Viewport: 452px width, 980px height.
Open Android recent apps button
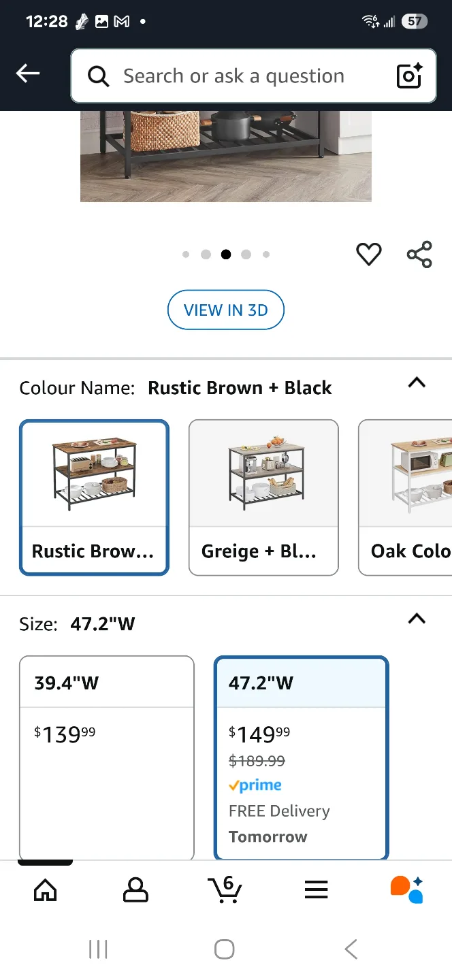pos(99,948)
